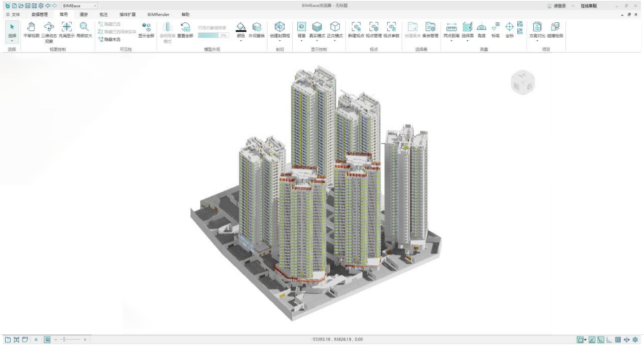The width and height of the screenshot is (644, 345).
Task: Click the view cube in viewport
Action: click(522, 82)
